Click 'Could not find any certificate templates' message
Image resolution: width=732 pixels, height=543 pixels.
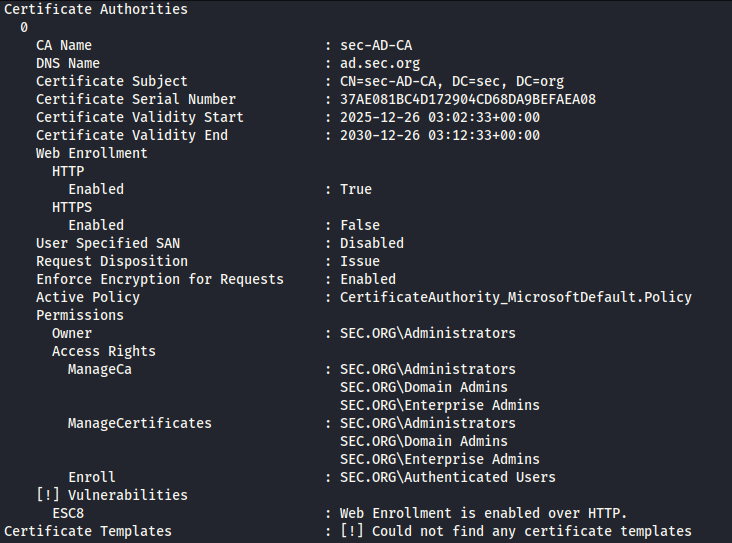click(530, 531)
